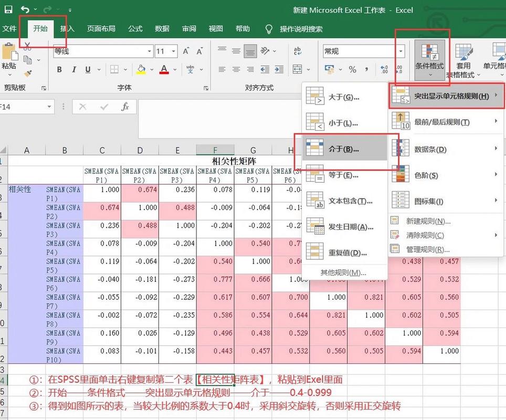
Task: Open the font name dropdown
Action: coord(150,51)
